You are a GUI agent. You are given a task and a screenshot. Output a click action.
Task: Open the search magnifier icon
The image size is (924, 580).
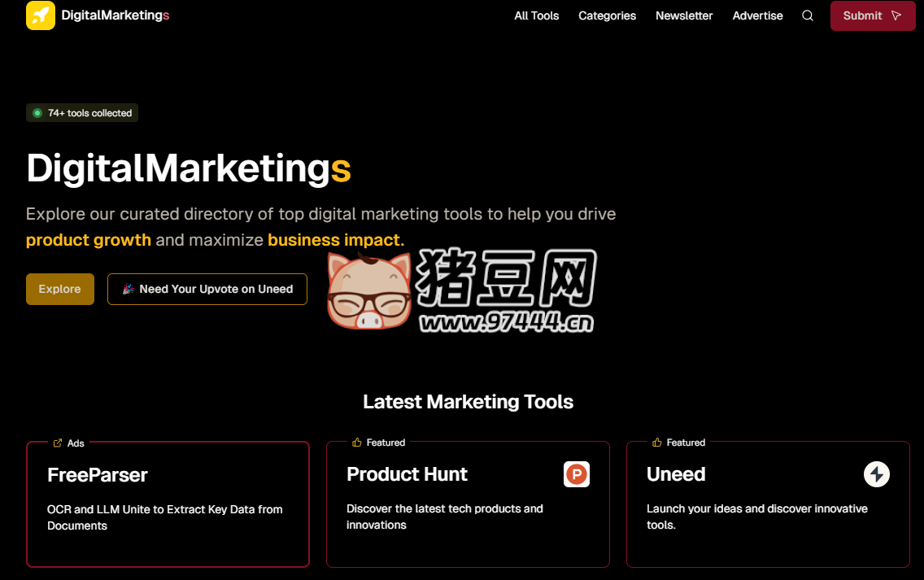tap(807, 15)
